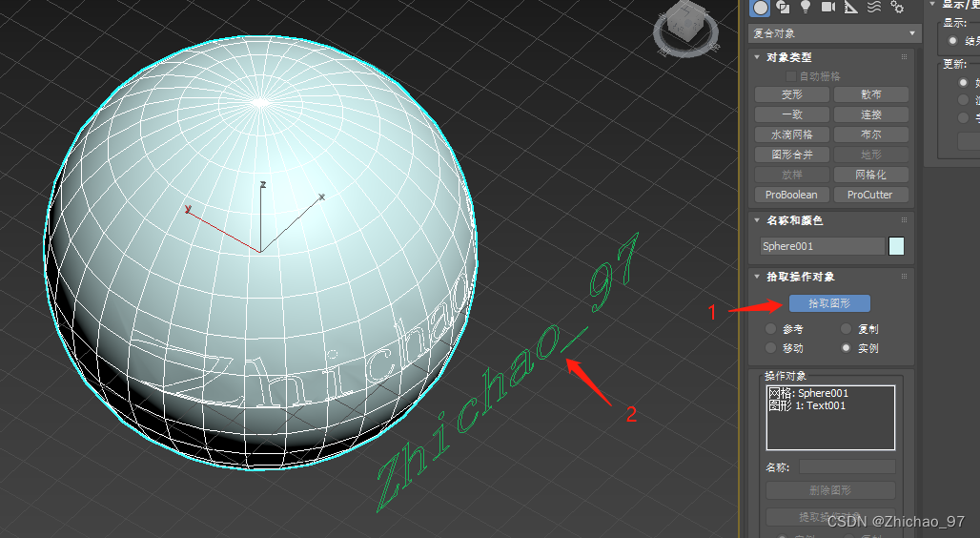Click the 名称 operand name field
The height and width of the screenshot is (538, 980).
click(x=847, y=467)
